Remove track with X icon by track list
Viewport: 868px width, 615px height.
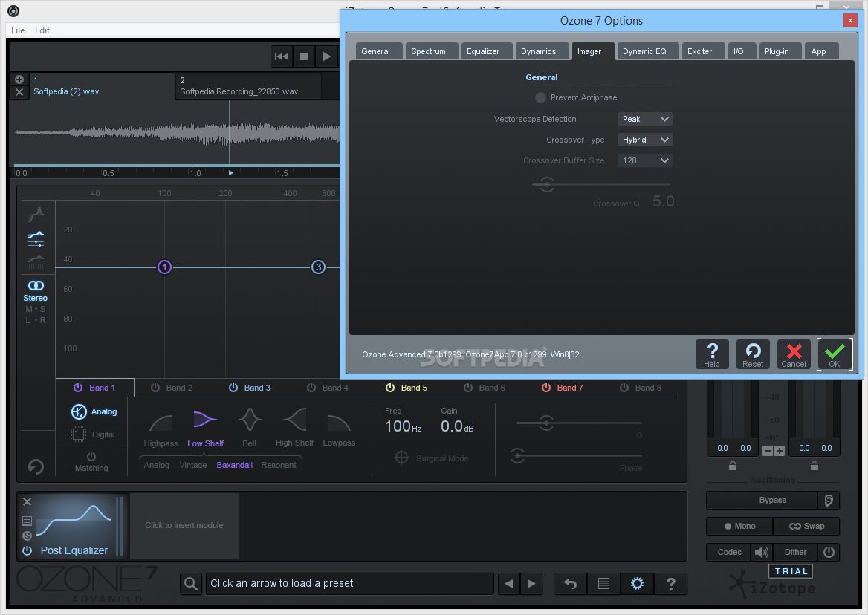[19, 92]
